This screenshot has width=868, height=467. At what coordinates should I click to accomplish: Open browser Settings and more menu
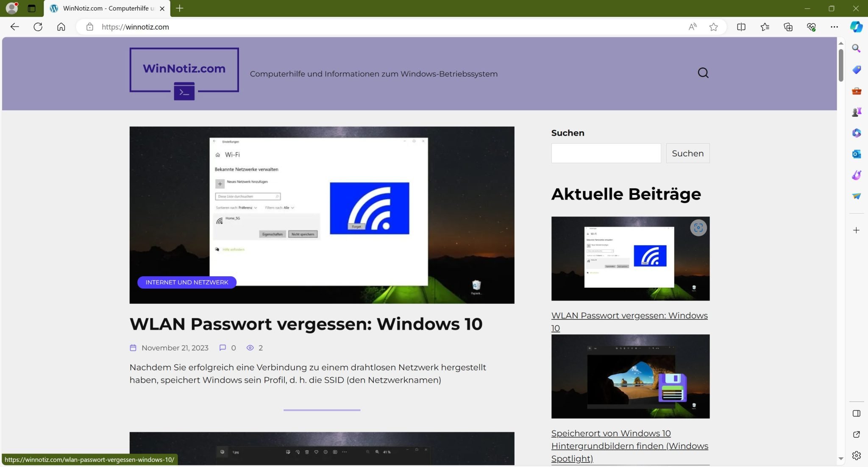pyautogui.click(x=834, y=27)
